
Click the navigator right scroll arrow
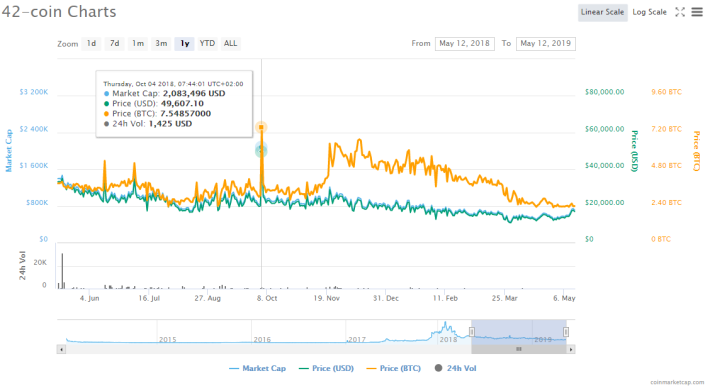(x=571, y=350)
